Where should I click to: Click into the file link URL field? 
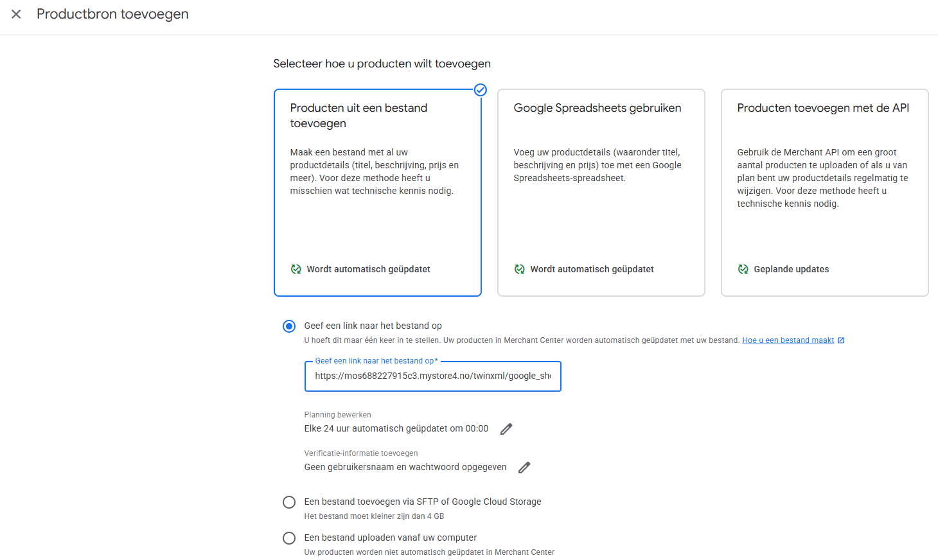pos(432,376)
